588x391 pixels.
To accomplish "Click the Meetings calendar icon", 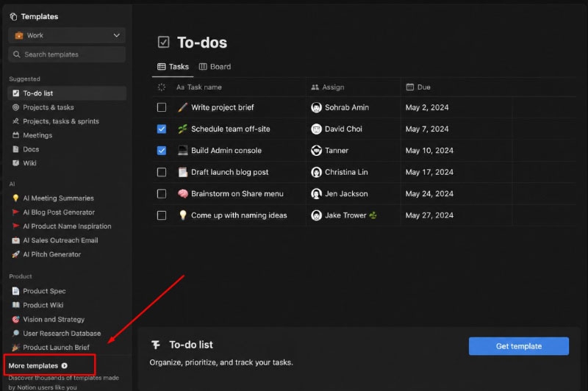I will coord(15,135).
